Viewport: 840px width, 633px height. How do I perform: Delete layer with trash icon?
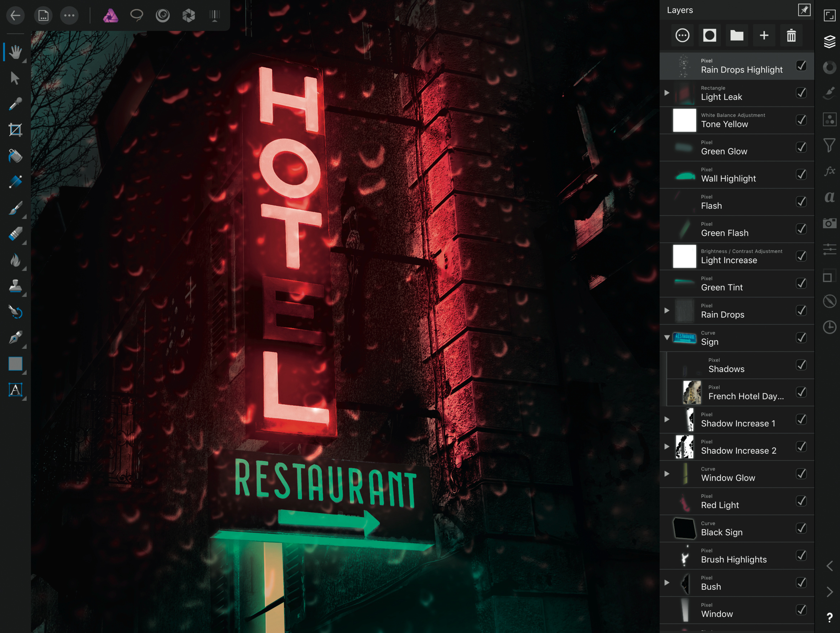pos(791,36)
